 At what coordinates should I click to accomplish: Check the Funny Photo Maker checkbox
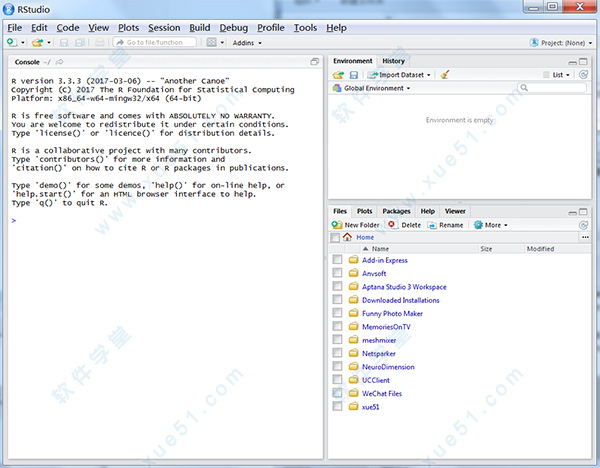click(x=337, y=313)
